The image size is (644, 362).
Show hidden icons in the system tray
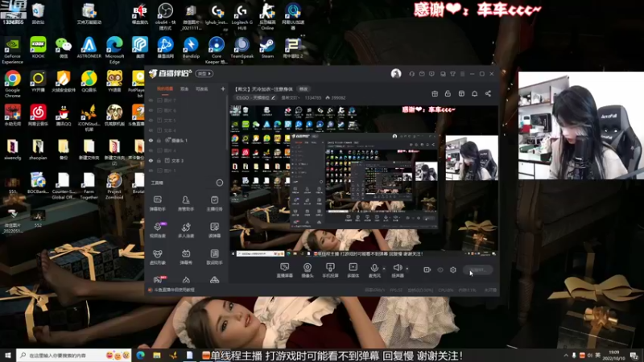click(x=566, y=356)
